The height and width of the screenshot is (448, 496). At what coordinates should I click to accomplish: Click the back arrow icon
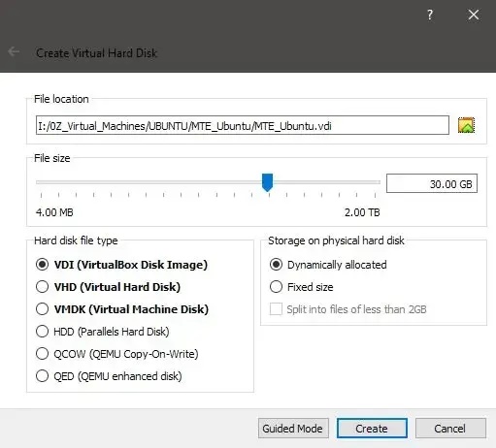(x=14, y=51)
